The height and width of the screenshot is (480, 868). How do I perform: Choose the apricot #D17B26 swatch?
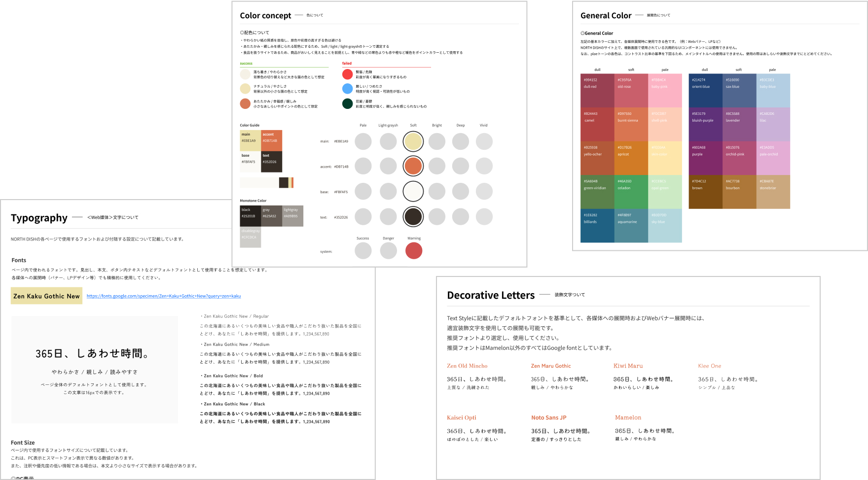[631, 158]
